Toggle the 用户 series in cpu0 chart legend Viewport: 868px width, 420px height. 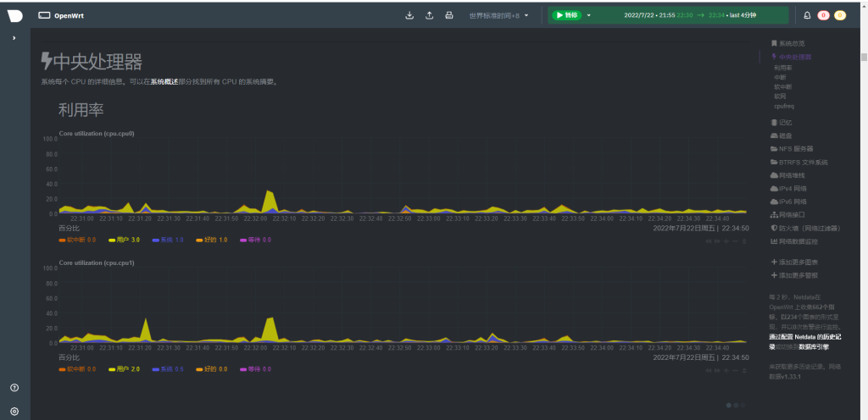[122, 240]
